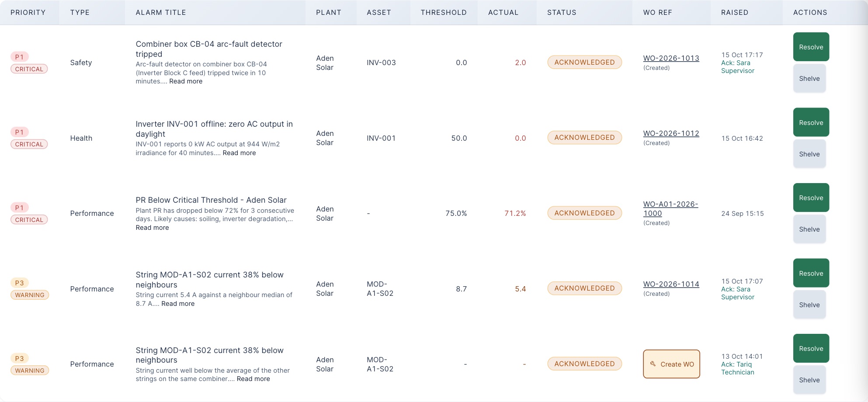Click the Safety type cell
Image resolution: width=868 pixels, height=402 pixels.
[81, 62]
